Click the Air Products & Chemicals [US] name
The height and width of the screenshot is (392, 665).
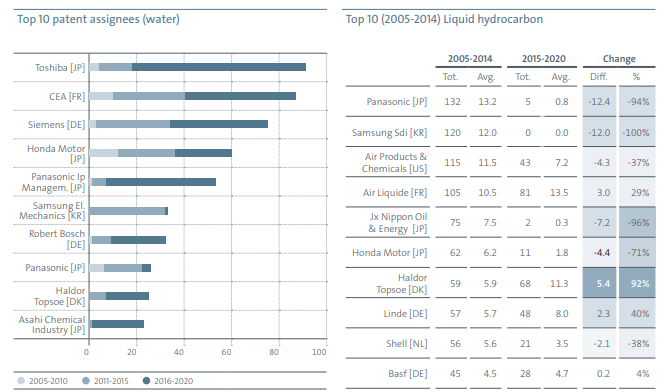[394, 162]
